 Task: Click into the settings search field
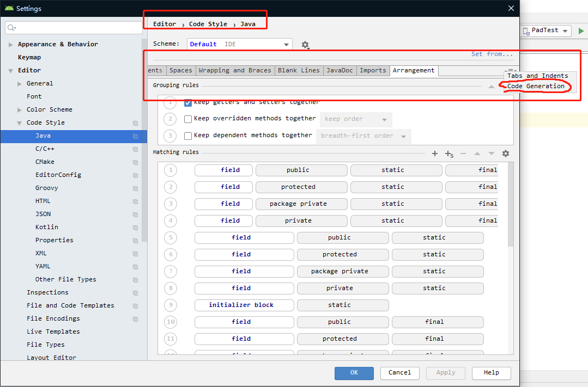(74, 28)
